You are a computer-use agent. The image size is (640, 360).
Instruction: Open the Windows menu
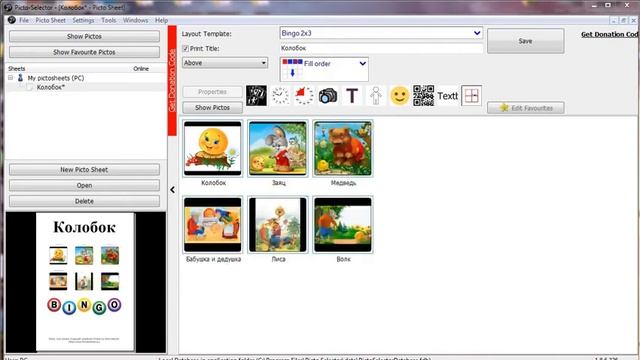[136, 20]
